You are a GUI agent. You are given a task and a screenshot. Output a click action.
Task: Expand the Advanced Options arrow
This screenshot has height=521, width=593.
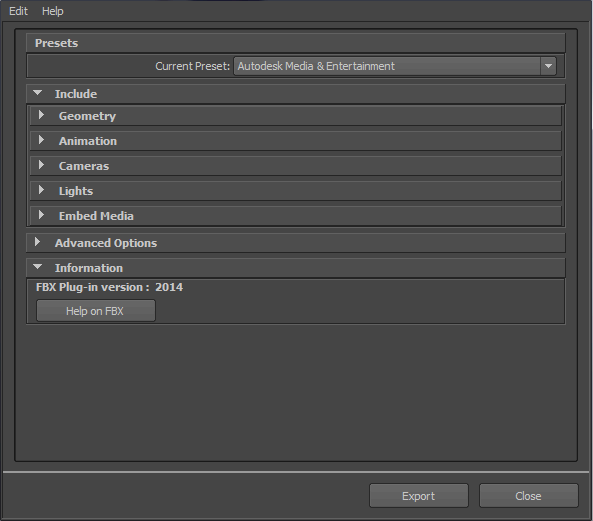coord(37,242)
